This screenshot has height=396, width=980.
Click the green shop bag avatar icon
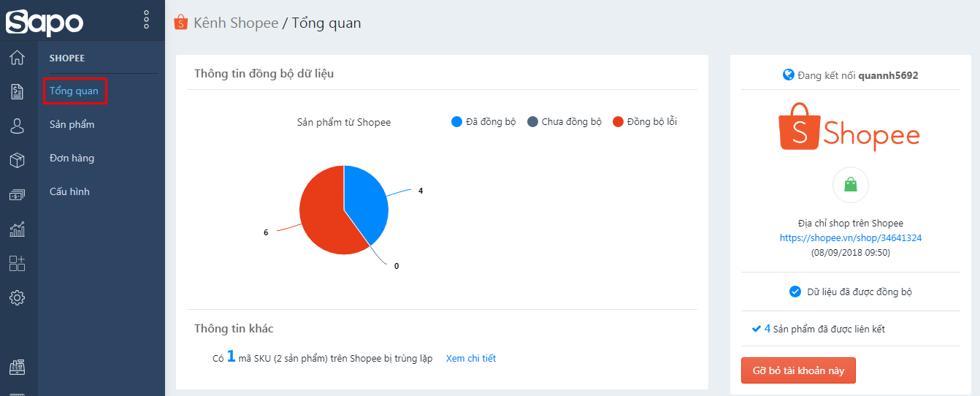point(850,185)
